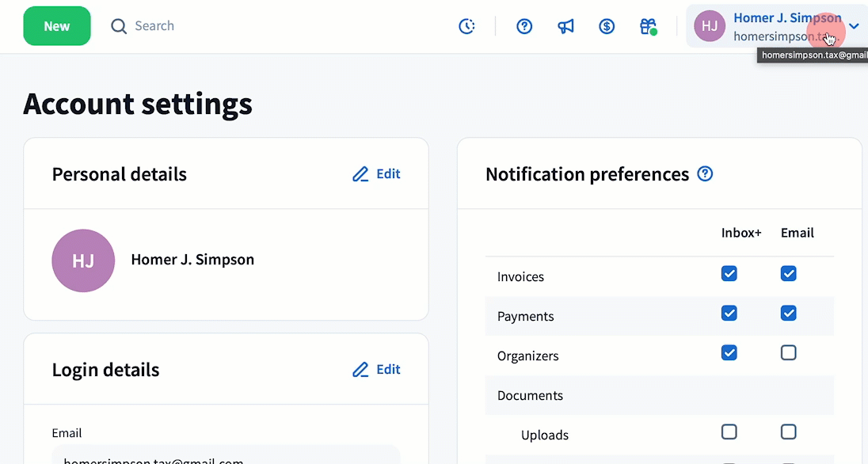Click the large HJ profile picture

(83, 261)
